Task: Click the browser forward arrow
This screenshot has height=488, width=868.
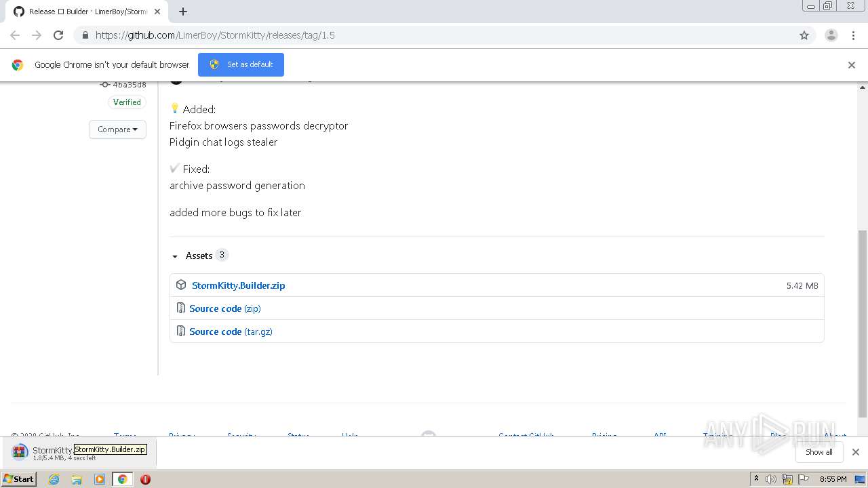Action: [x=37, y=35]
